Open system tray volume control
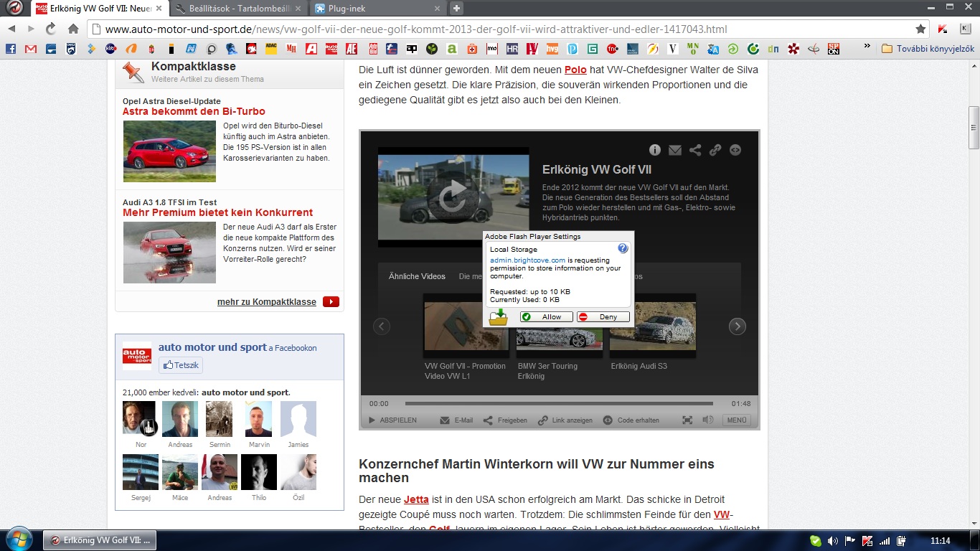The height and width of the screenshot is (551, 980). click(x=832, y=541)
